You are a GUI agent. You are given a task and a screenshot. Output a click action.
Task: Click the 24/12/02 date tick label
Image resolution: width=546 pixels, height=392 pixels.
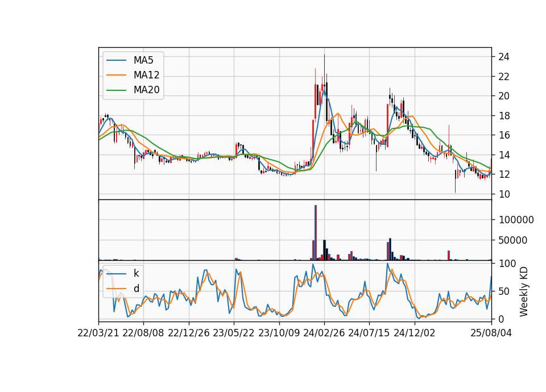click(x=415, y=333)
